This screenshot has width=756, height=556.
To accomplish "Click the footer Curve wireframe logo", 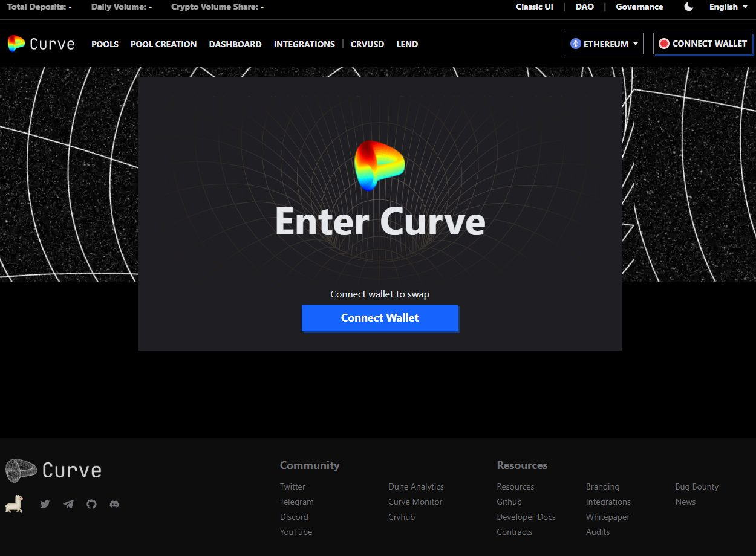I will 53,470.
